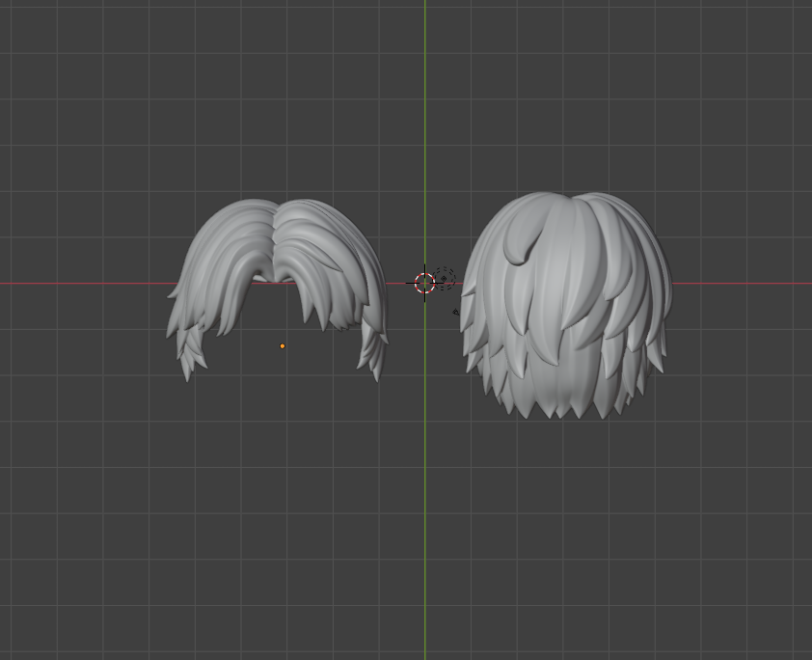The height and width of the screenshot is (660, 812).
Task: Click the orange origin dot below left hair
Action: coord(283,346)
